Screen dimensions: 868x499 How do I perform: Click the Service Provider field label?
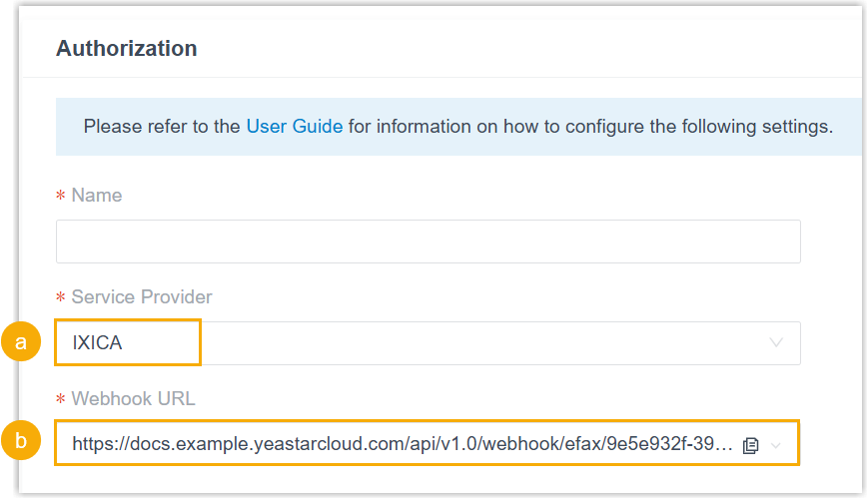142,297
